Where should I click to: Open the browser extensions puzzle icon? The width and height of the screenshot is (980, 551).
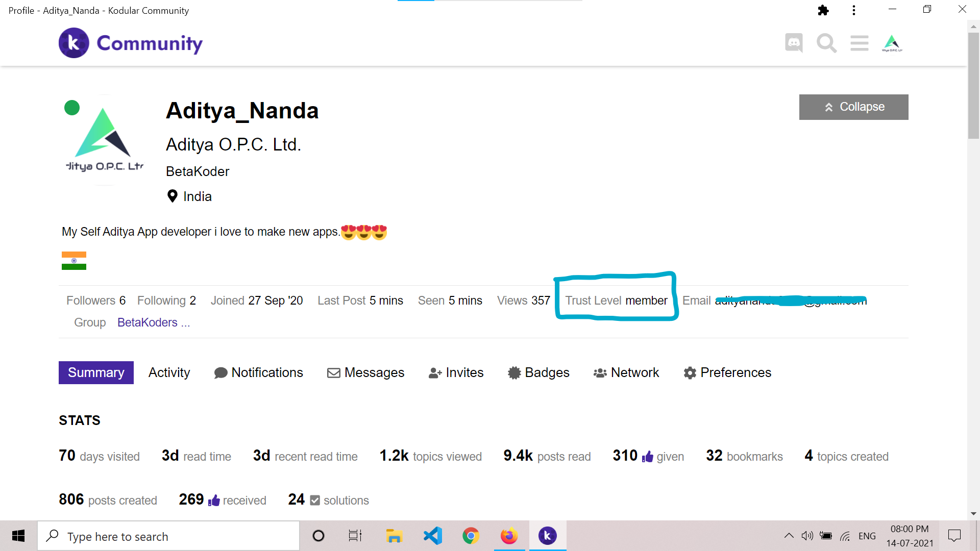(823, 10)
